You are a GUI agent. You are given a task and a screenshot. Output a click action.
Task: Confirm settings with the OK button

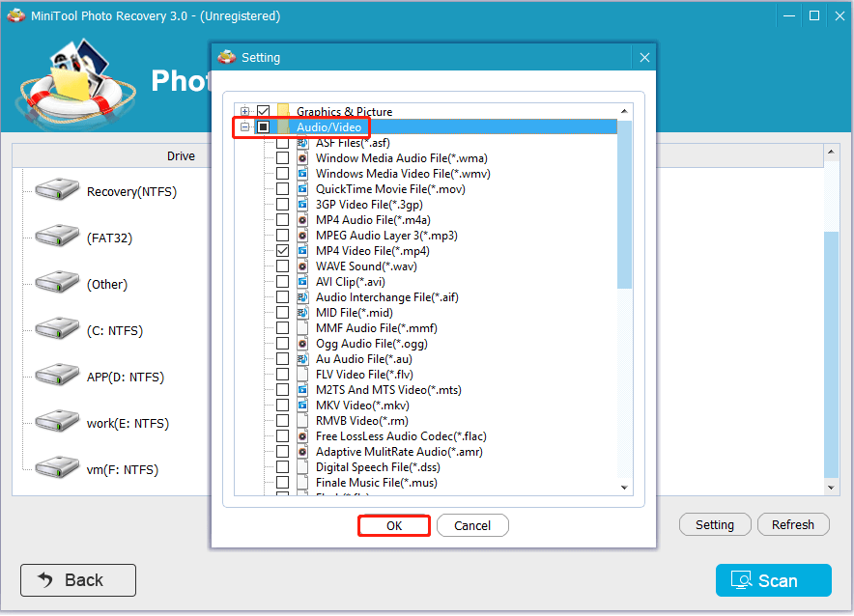tap(394, 525)
